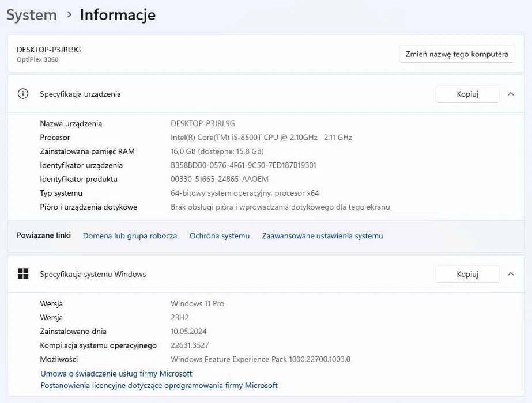Click the Typ systemu label

pos(61,193)
